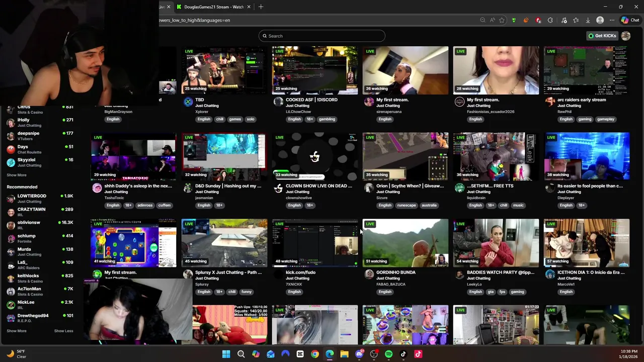The width and height of the screenshot is (644, 362).
Task: Open the browser profile account icon
Action: tap(600, 20)
